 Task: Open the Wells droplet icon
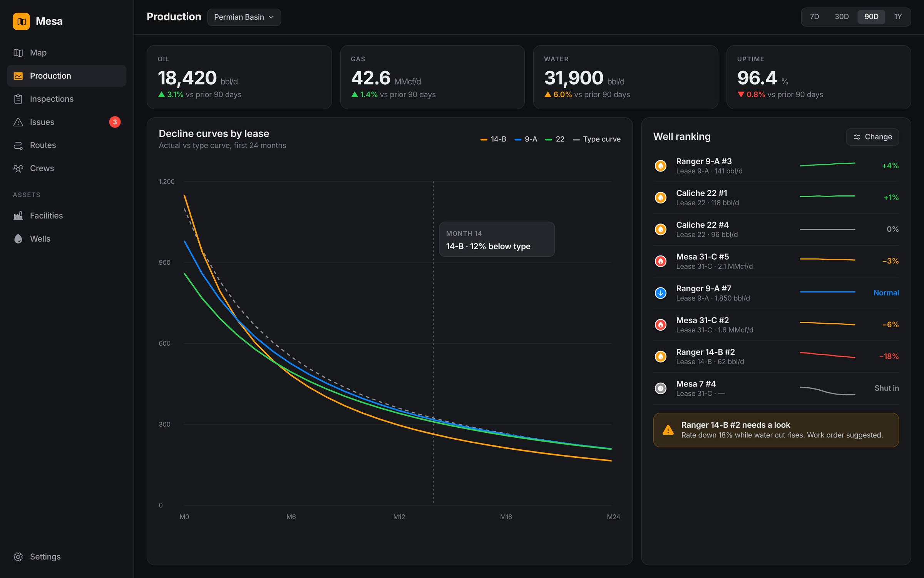coord(18,239)
